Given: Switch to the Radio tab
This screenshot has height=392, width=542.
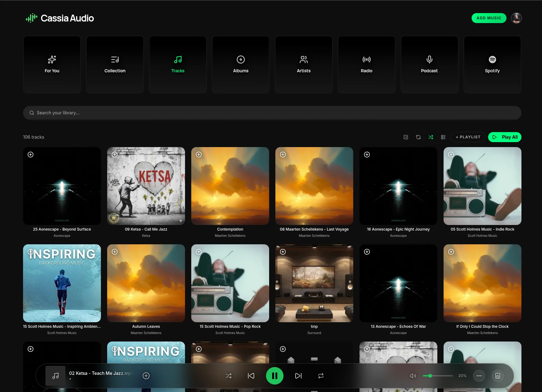Looking at the screenshot, I should pos(366,65).
